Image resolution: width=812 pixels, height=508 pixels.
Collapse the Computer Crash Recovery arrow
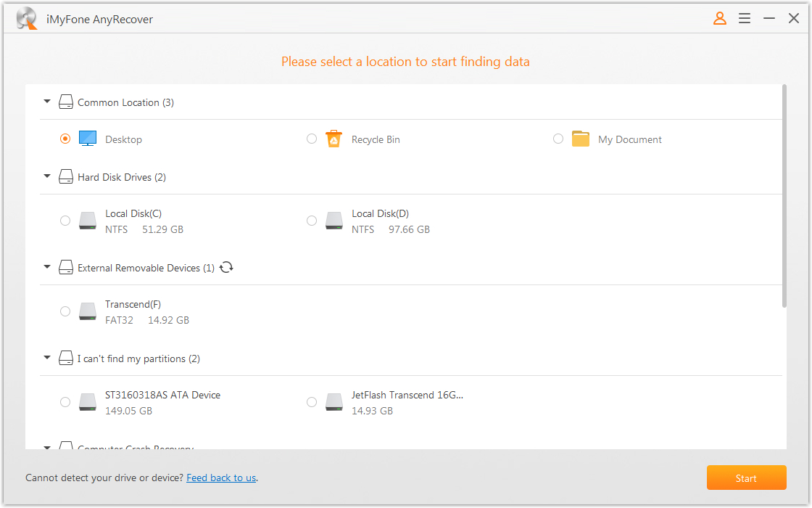point(47,447)
